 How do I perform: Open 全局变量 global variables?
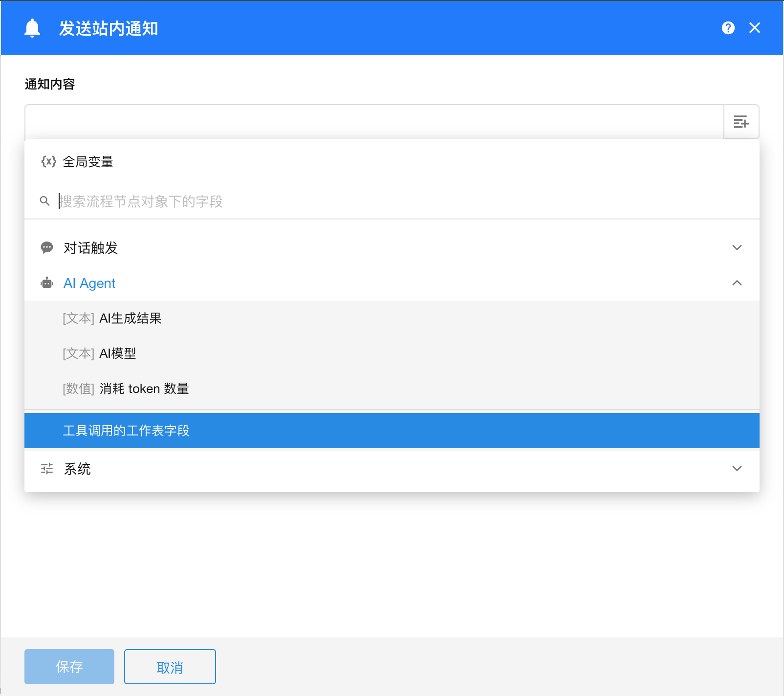tap(88, 162)
